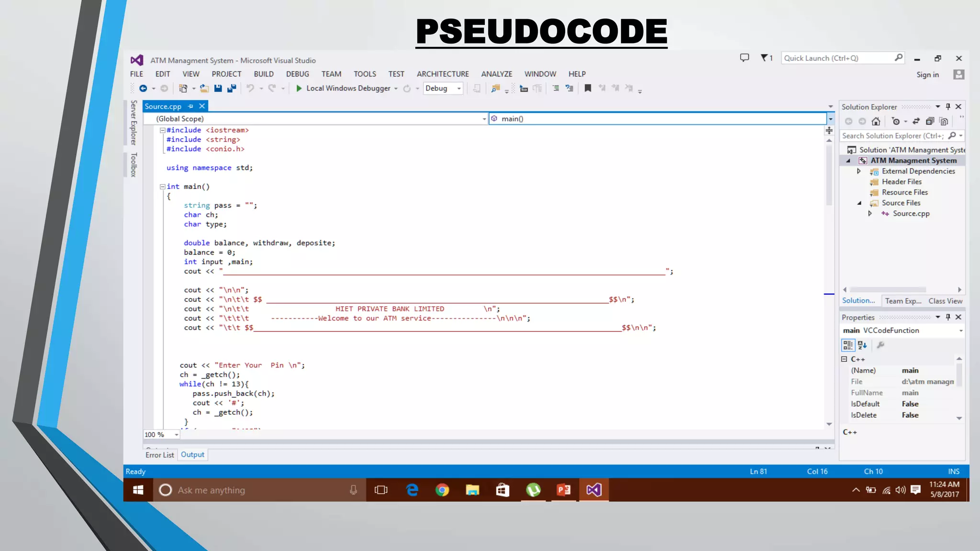
Task: Expand External Dependencies tree node
Action: (x=859, y=171)
